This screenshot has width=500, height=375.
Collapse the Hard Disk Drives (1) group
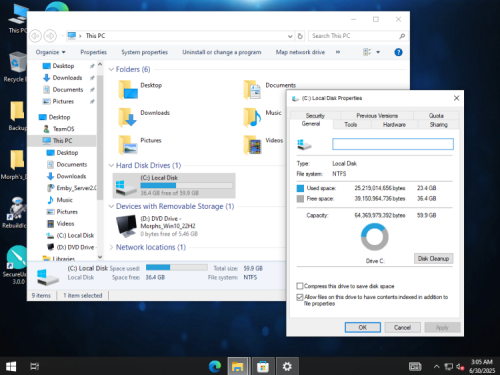[111, 165]
